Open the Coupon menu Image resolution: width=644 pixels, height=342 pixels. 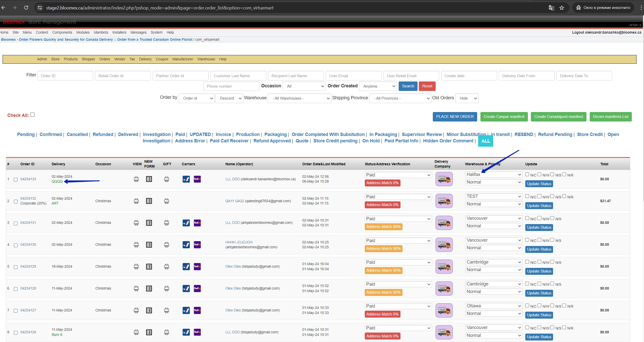tap(162, 59)
